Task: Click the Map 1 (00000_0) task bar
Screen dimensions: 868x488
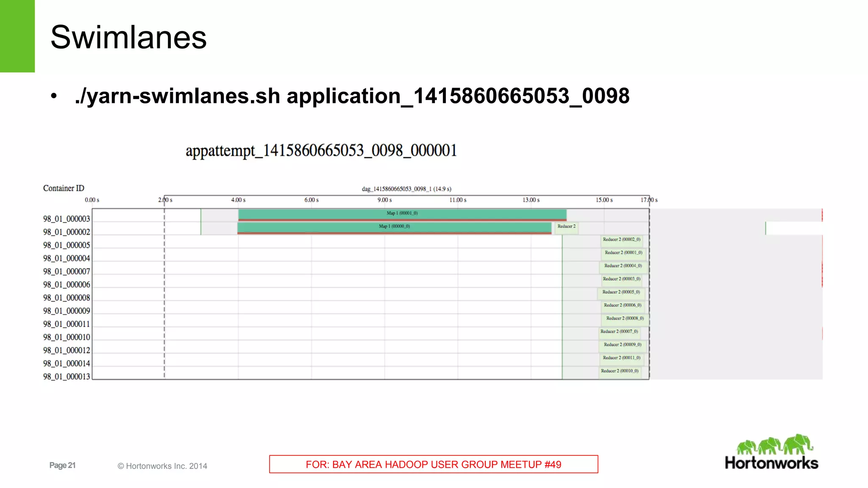Action: point(395,228)
